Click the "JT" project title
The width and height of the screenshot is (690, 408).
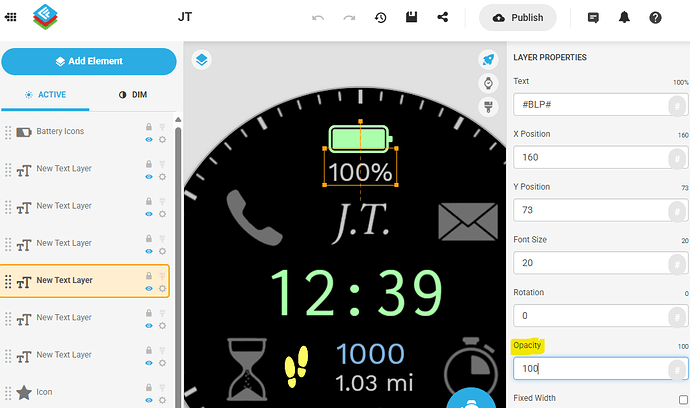185,17
